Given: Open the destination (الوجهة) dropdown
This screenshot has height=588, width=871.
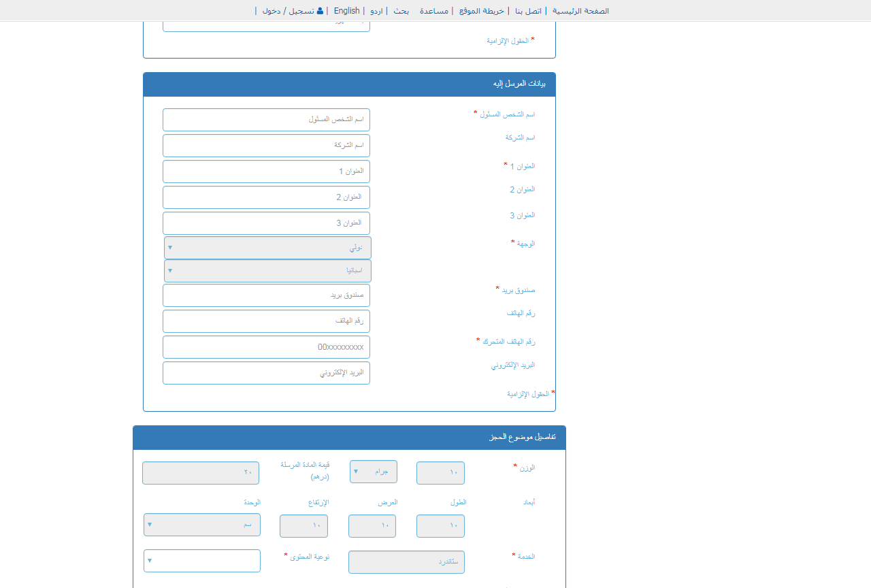Looking at the screenshot, I should (x=266, y=247).
